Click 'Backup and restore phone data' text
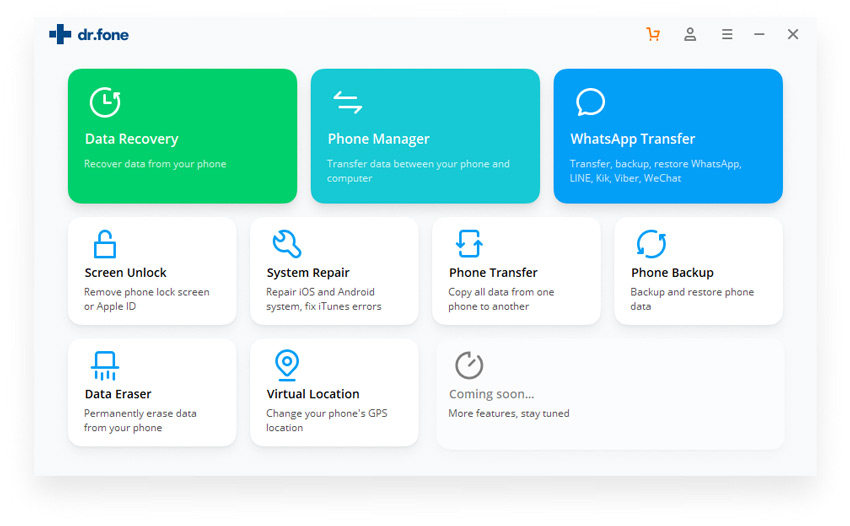The width and height of the screenshot is (850, 526). [692, 299]
